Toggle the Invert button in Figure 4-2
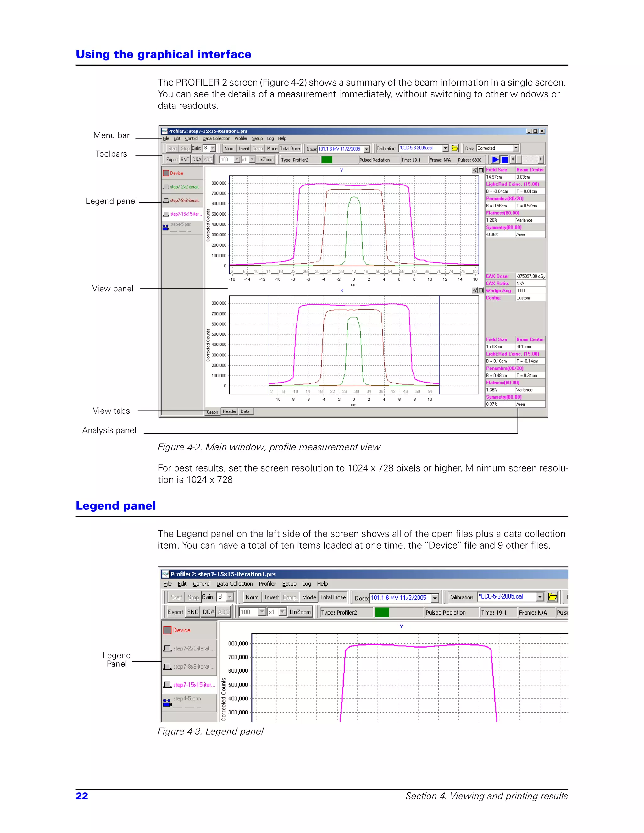The width and height of the screenshot is (644, 833). pos(244,148)
